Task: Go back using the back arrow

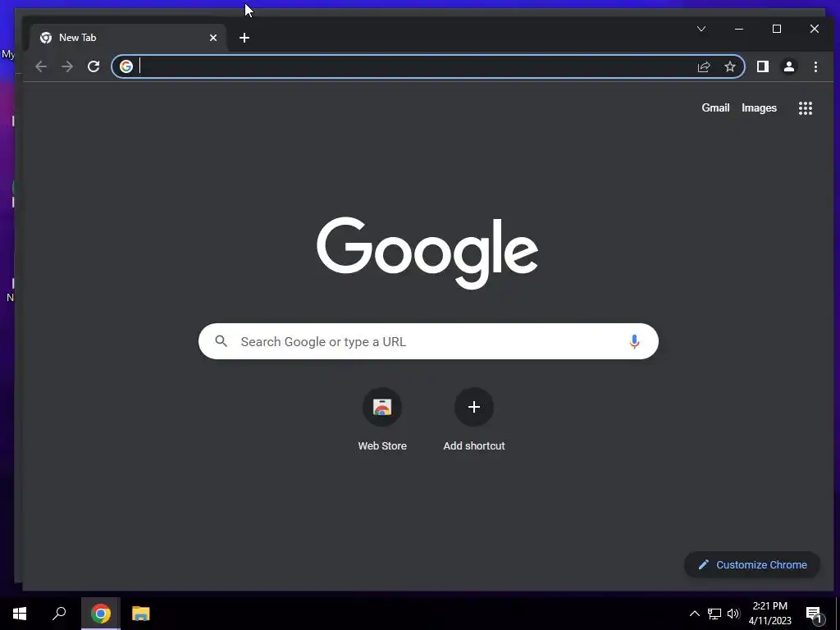Action: click(x=41, y=66)
